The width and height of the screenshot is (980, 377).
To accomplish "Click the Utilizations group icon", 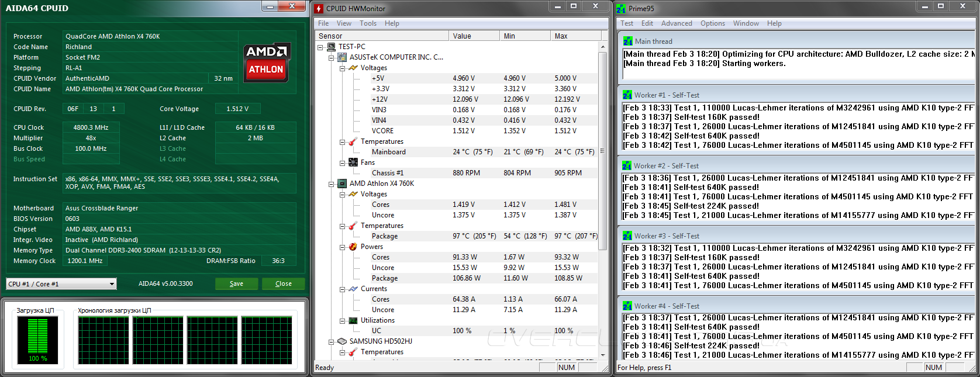I will click(x=353, y=320).
